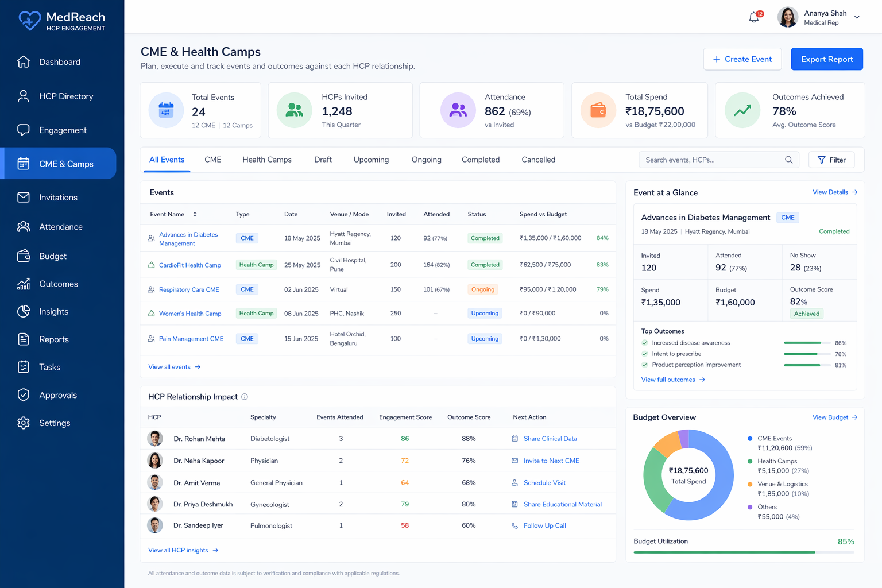Click the Approvals shield icon in sidebar
The image size is (882, 588).
click(x=24, y=395)
